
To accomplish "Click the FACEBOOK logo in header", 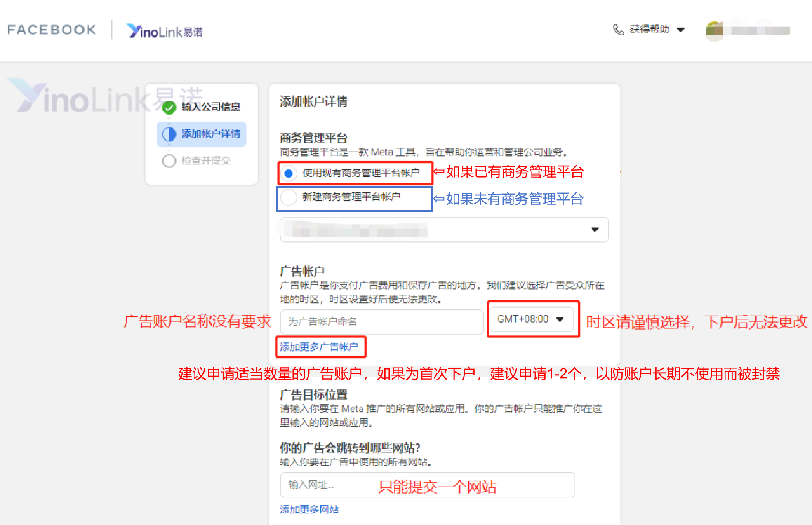I will (x=52, y=30).
